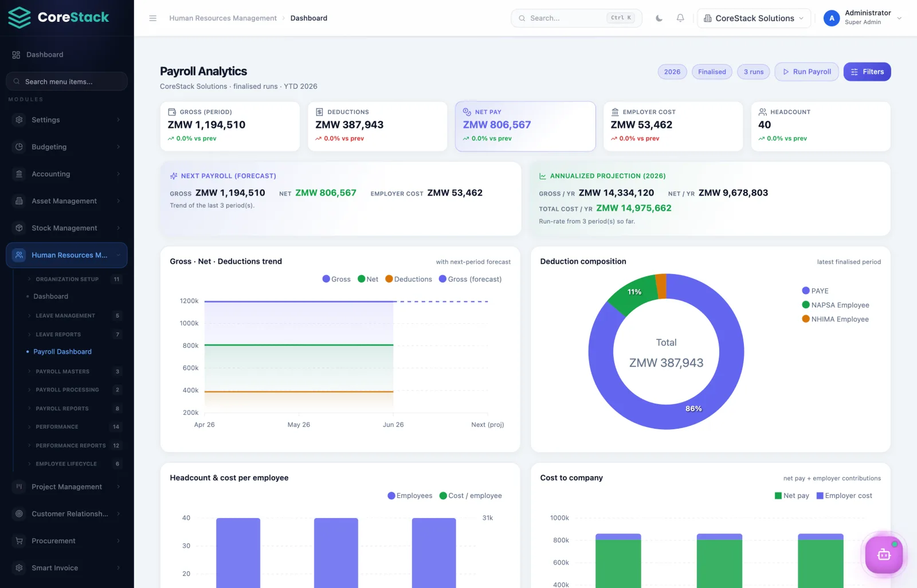The image size is (917, 588).
Task: Toggle Deductions series in trend legend
Action: (x=409, y=279)
